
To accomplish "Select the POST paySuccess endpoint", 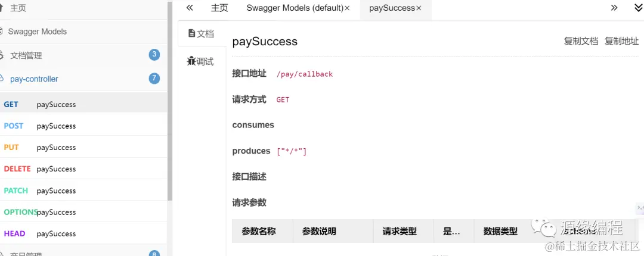I will (83, 126).
